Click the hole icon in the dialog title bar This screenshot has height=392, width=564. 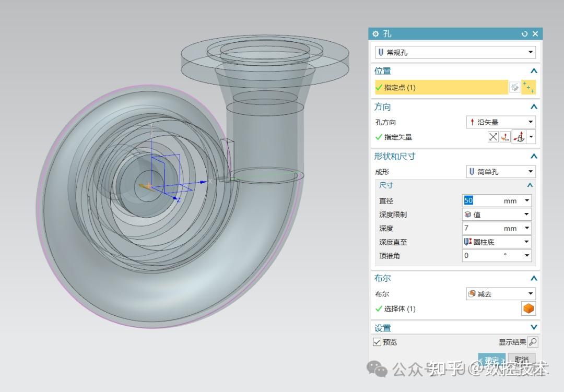pyautogui.click(x=375, y=33)
